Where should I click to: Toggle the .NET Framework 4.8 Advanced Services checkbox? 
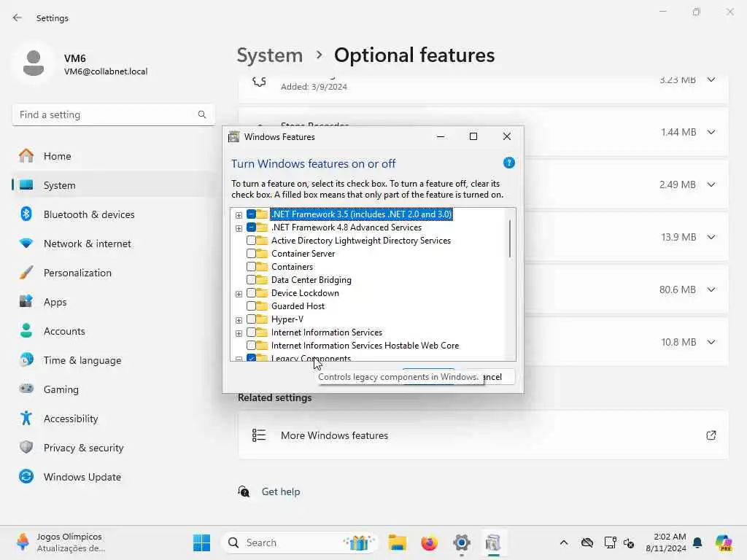pyautogui.click(x=251, y=227)
